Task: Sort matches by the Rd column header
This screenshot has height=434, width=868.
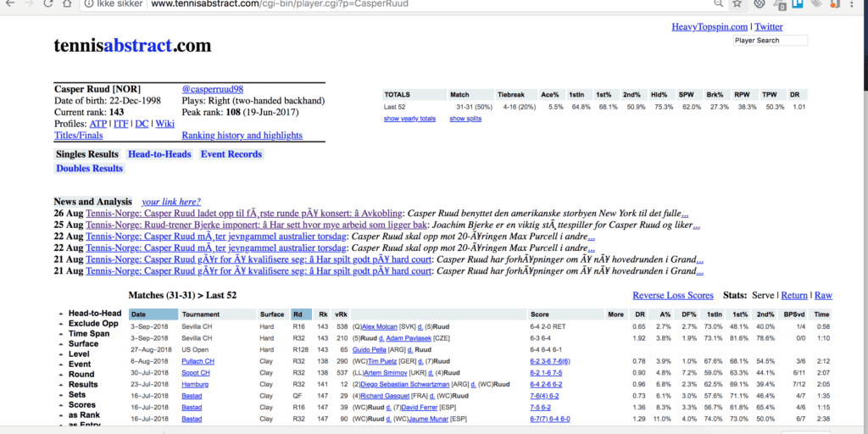Action: [x=302, y=314]
